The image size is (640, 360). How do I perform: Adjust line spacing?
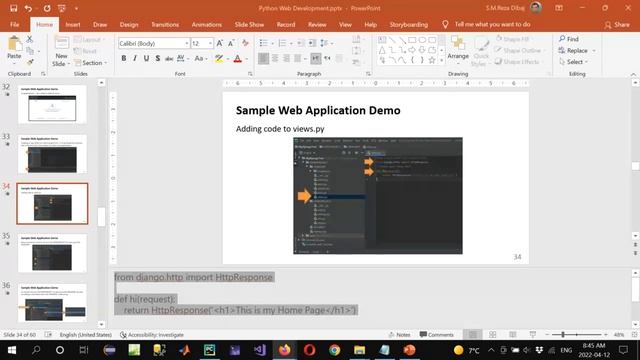click(324, 43)
